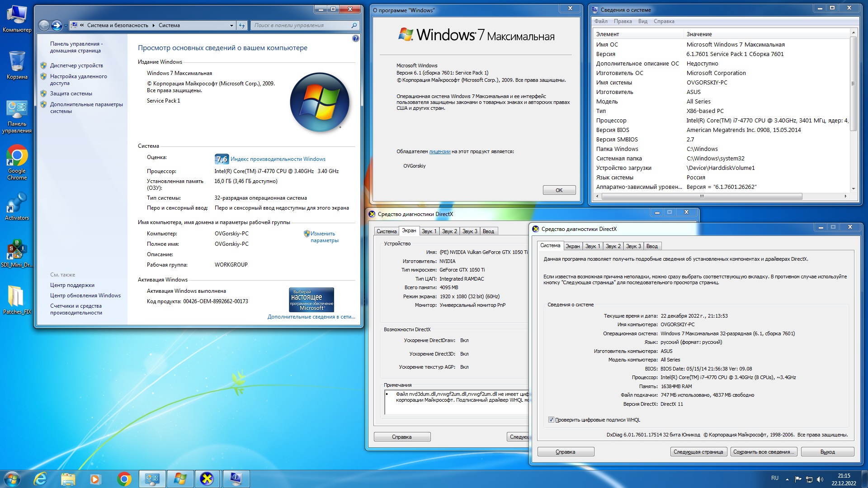Click the forward arrow in System window
This screenshot has width=868, height=488.
57,25
